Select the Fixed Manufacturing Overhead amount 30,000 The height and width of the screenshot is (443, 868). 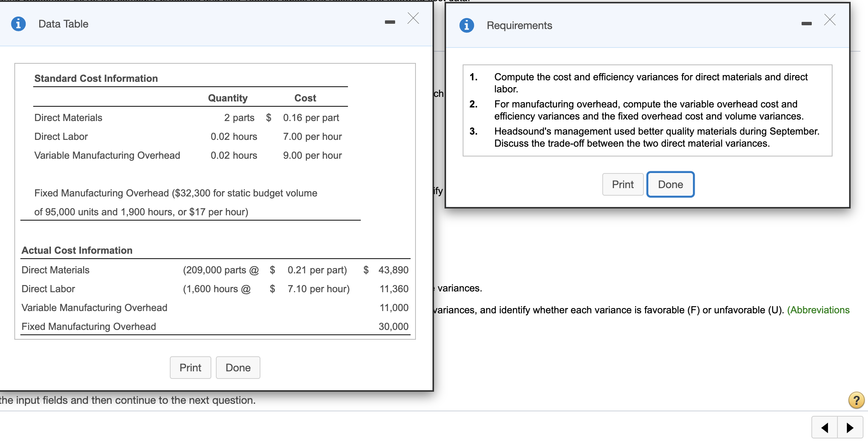(x=394, y=327)
